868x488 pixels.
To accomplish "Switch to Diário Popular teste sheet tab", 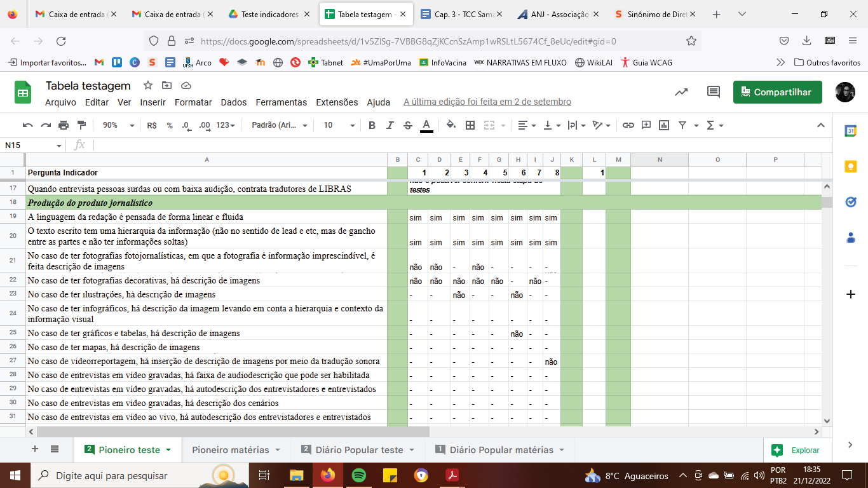I will [359, 450].
